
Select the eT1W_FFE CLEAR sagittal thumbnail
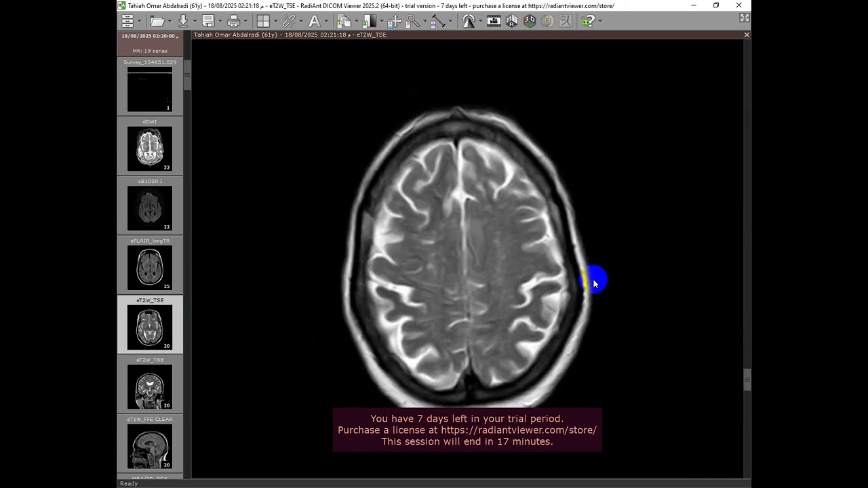coord(150,446)
